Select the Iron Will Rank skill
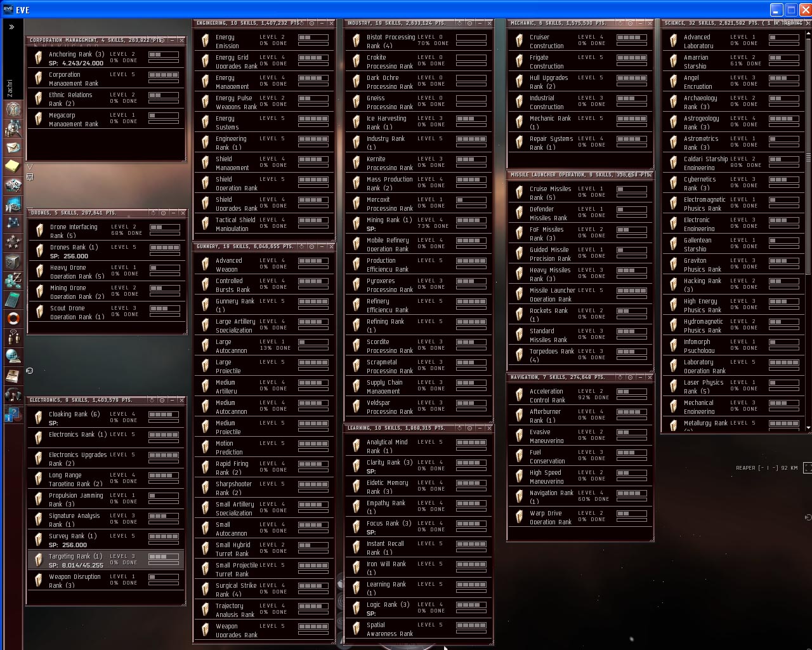 (x=417, y=568)
